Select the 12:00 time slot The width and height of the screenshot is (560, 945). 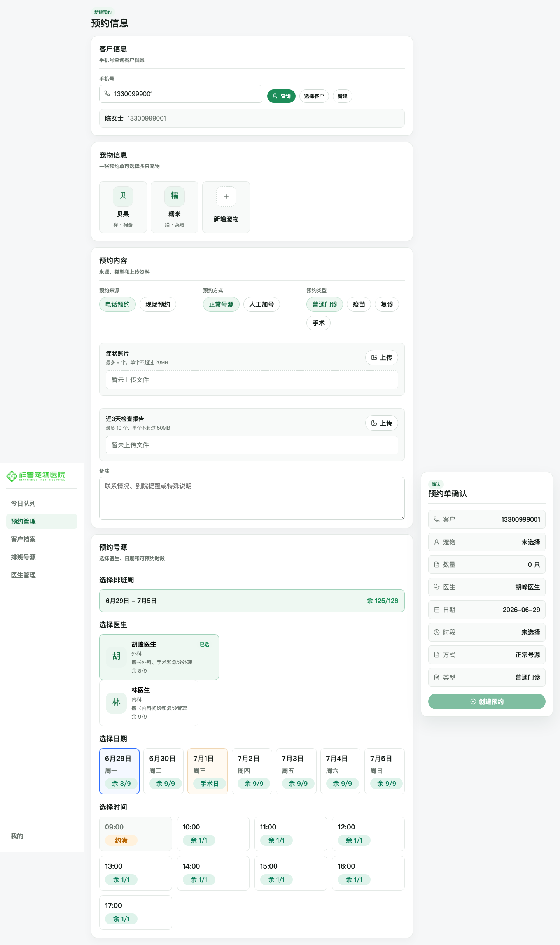click(x=368, y=834)
